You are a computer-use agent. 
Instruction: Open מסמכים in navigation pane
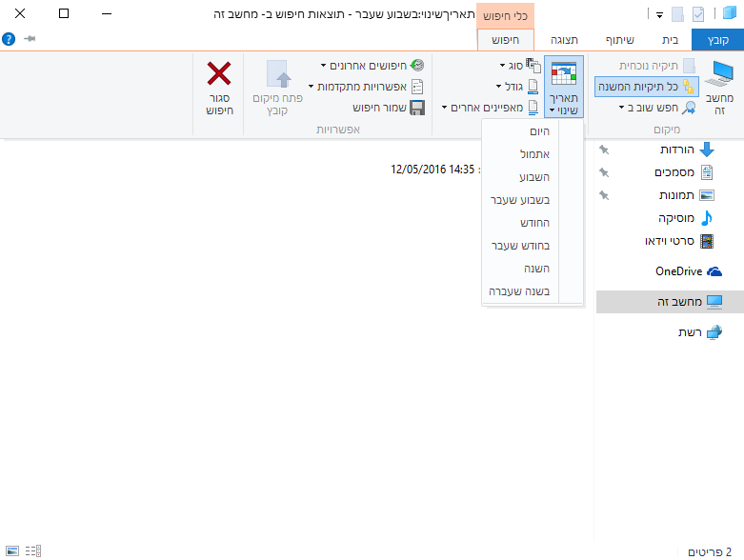(674, 172)
